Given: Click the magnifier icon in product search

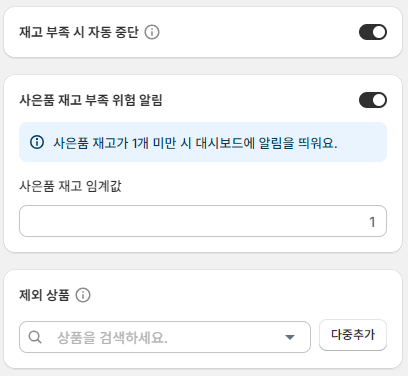Looking at the screenshot, I should pos(35,337).
